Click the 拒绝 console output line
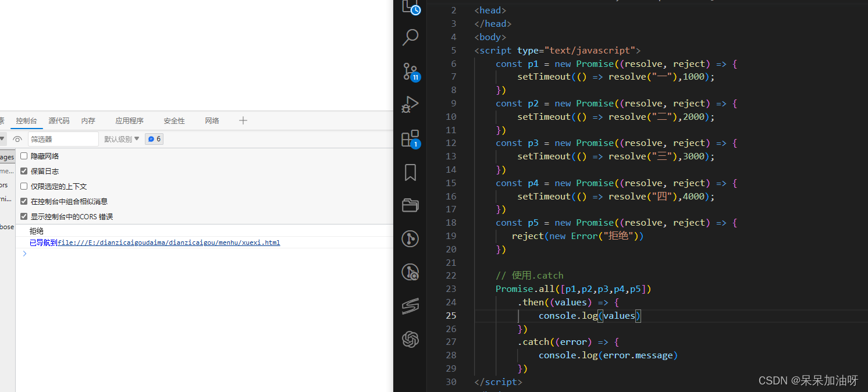This screenshot has width=868, height=392. pos(37,231)
